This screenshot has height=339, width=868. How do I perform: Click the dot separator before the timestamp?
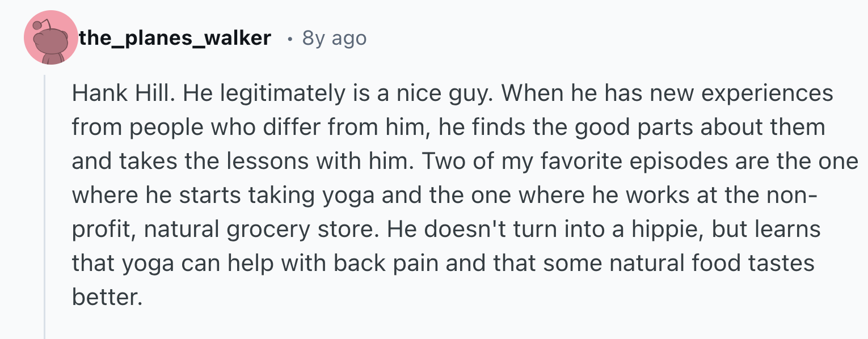(x=290, y=39)
